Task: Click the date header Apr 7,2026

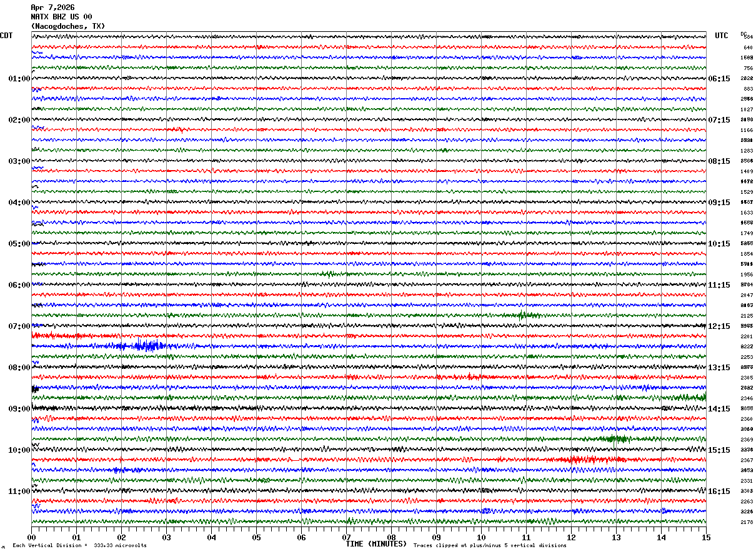Action: (x=52, y=8)
